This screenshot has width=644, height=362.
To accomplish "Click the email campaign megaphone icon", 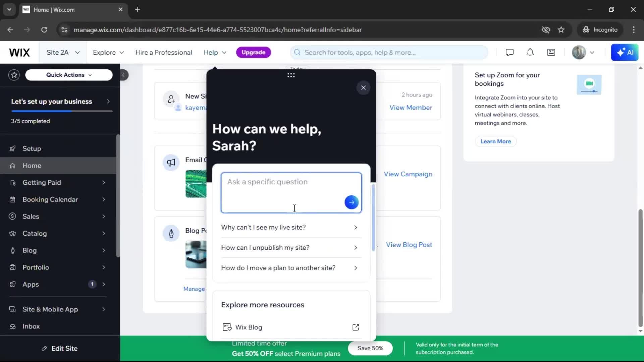I will coord(171,163).
